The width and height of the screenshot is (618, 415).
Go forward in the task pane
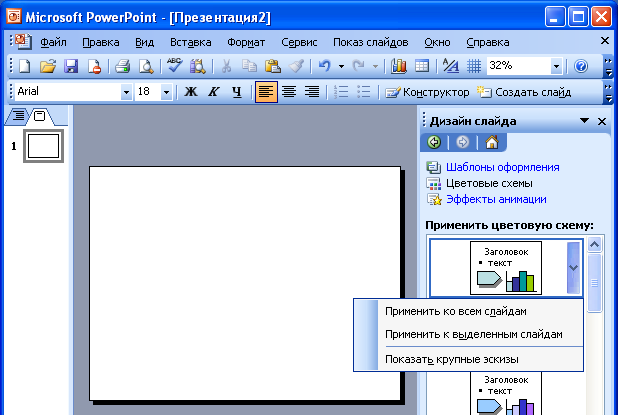tap(462, 142)
